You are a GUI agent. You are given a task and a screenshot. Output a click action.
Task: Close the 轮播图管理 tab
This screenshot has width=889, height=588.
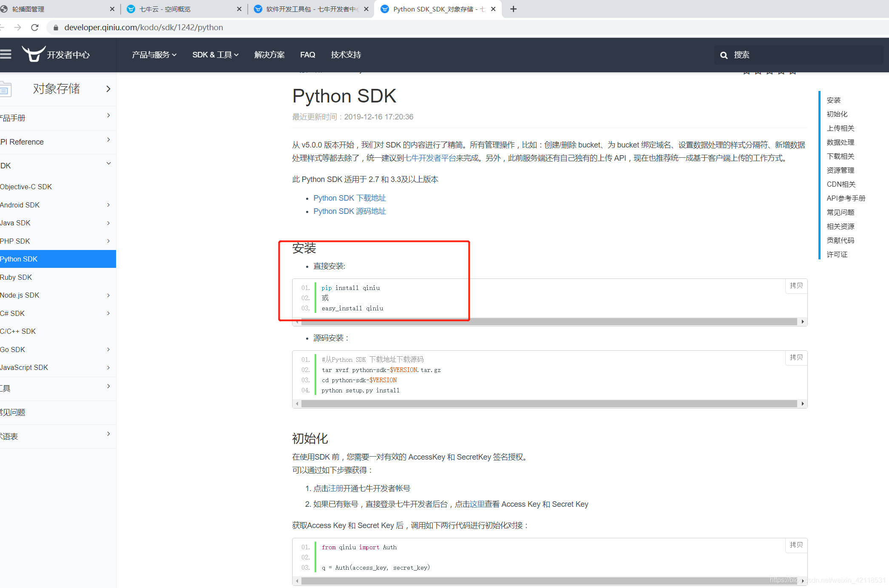pos(112,9)
